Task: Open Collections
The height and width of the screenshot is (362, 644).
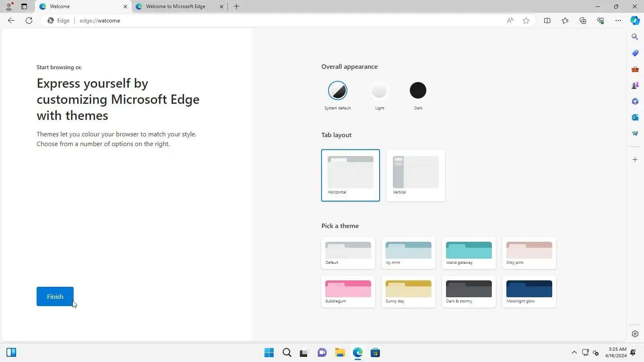Action: 583,21
